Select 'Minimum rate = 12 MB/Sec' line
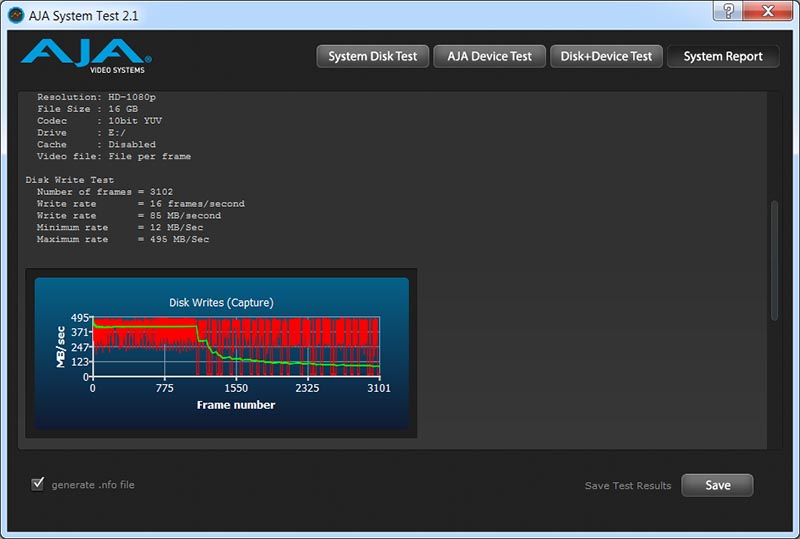800x539 pixels. [120, 227]
